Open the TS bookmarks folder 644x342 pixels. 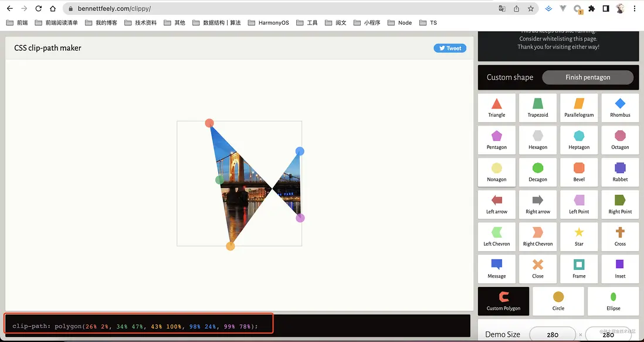[428, 22]
